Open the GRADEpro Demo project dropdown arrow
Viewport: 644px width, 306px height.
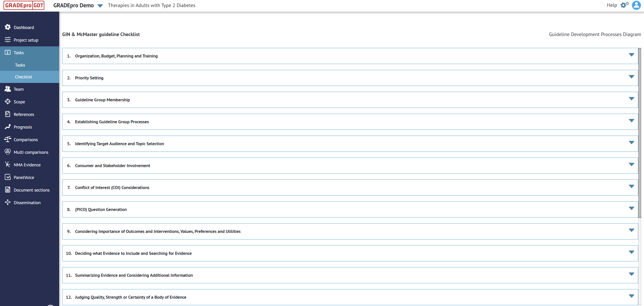point(100,6)
